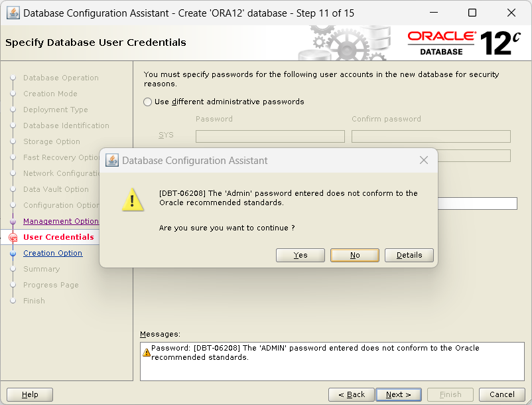532x405 pixels.
Task: Maximize the Database Configuration Assistant window
Action: [472, 13]
